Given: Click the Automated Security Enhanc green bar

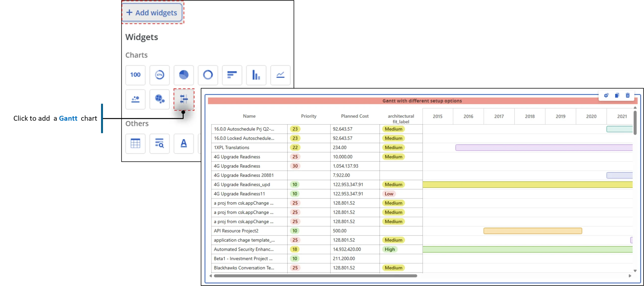Looking at the screenshot, I should [x=528, y=249].
